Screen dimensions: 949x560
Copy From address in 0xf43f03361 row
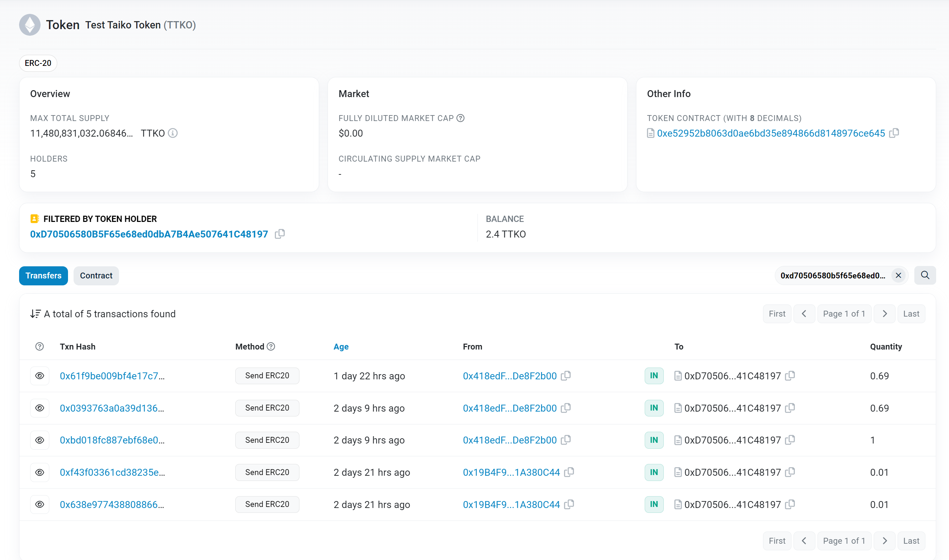(569, 472)
